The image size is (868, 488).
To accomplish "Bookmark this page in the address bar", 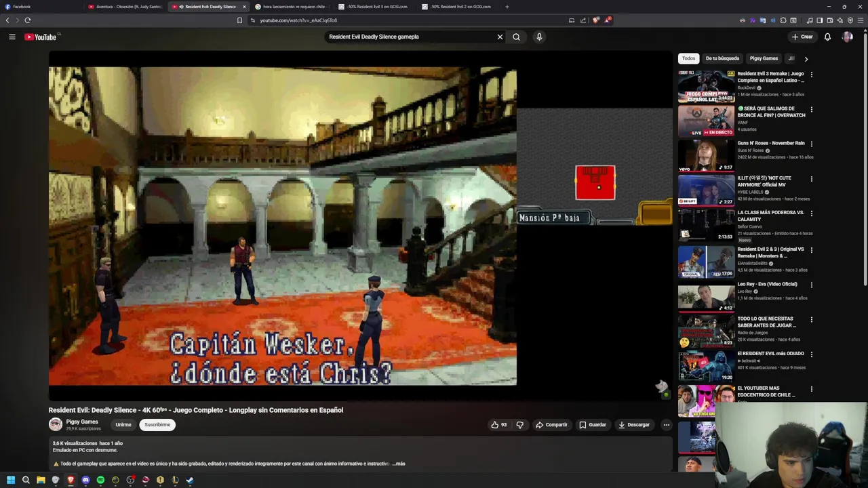I will (x=239, y=20).
